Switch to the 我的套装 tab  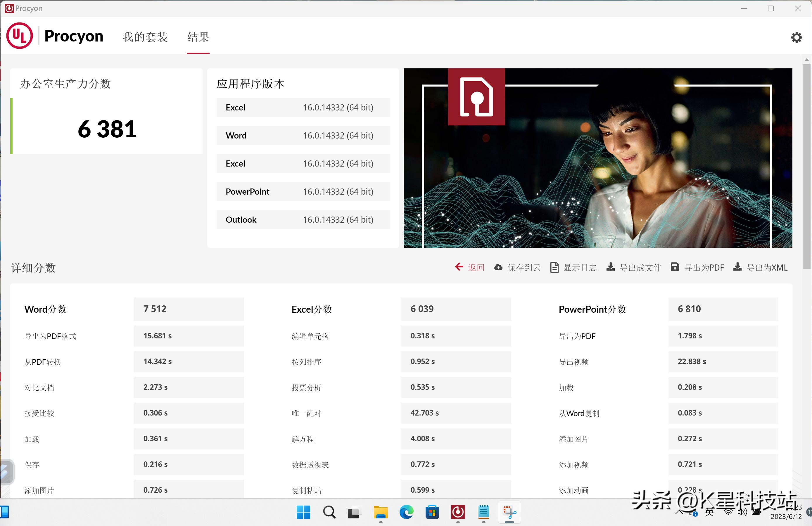pos(145,37)
